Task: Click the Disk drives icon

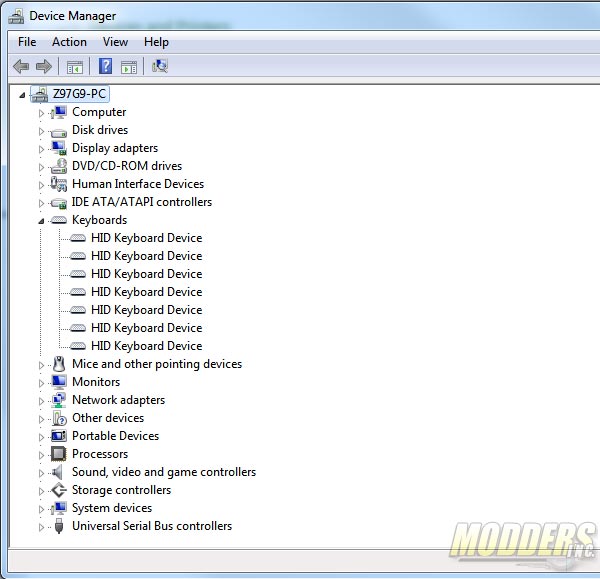Action: (x=59, y=133)
